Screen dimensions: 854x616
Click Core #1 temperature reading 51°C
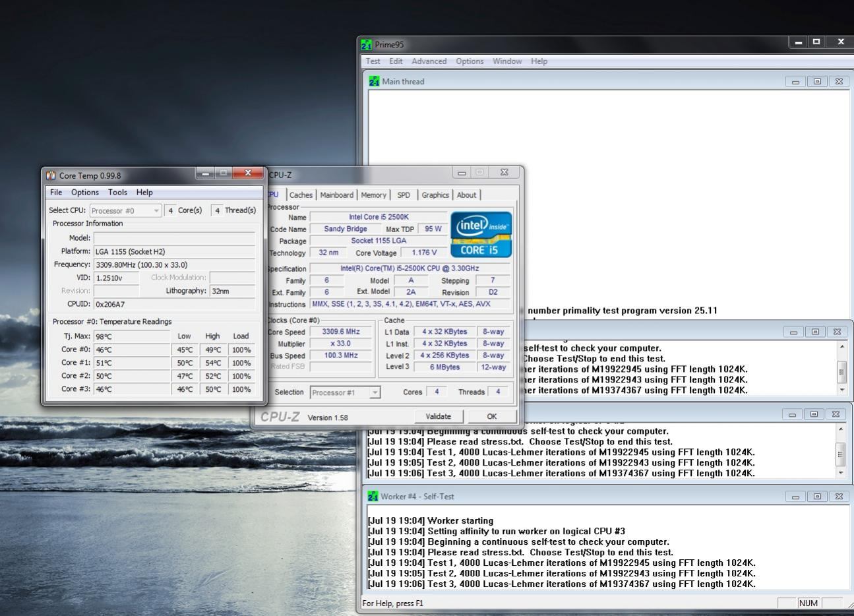(x=132, y=363)
